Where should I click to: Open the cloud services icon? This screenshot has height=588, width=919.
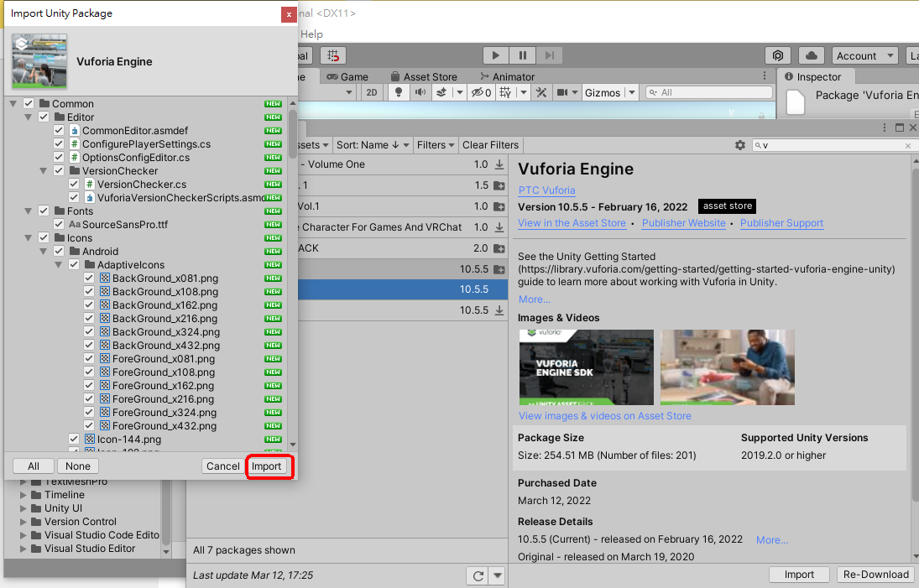click(812, 55)
